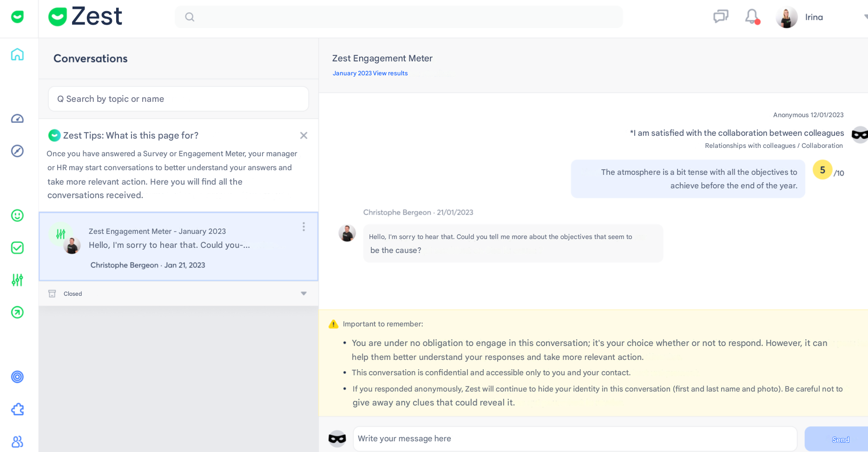The height and width of the screenshot is (452, 868).
Task: Click the compass explore icon
Action: click(17, 151)
